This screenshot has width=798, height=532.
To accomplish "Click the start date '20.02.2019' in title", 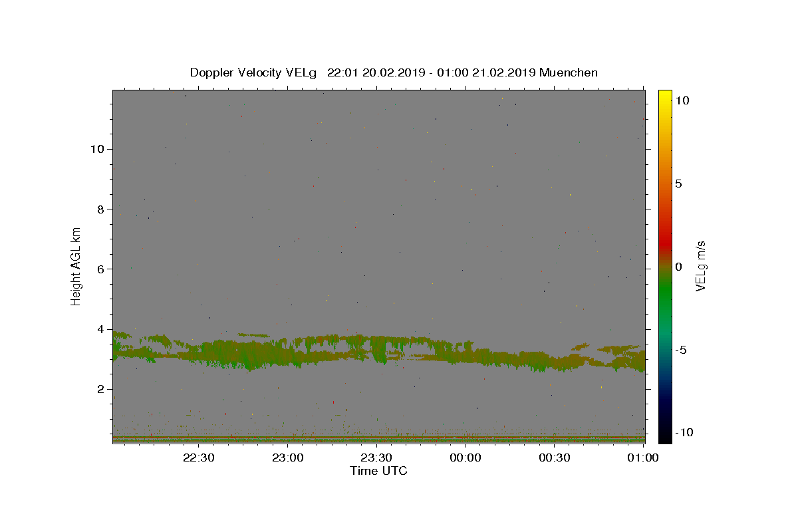I will (x=393, y=72).
